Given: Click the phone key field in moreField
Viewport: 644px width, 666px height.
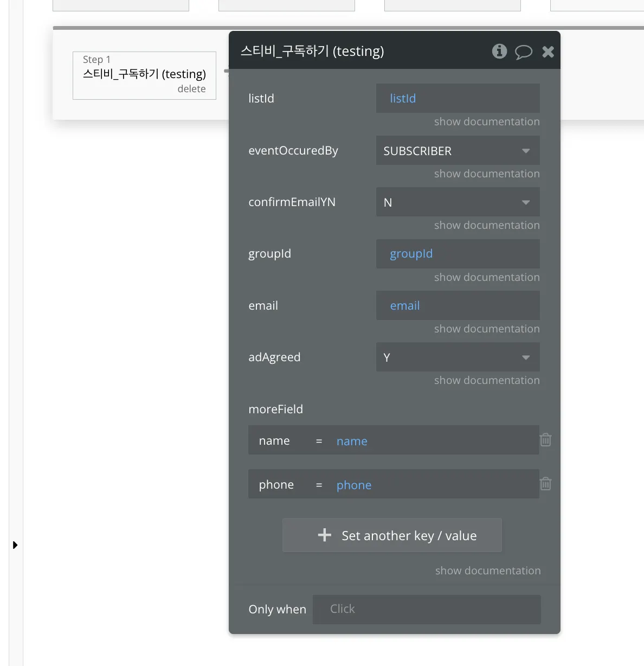Looking at the screenshot, I should (x=276, y=485).
